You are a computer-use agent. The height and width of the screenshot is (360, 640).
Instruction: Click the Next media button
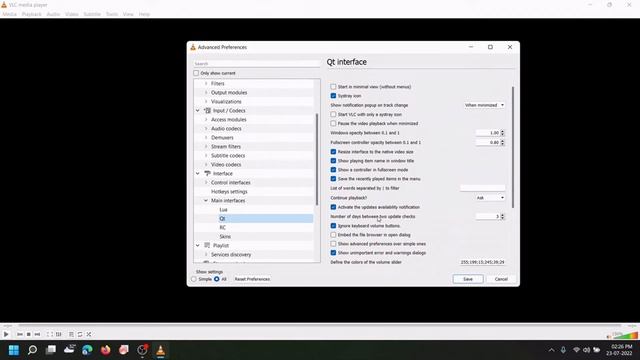pos(37,334)
